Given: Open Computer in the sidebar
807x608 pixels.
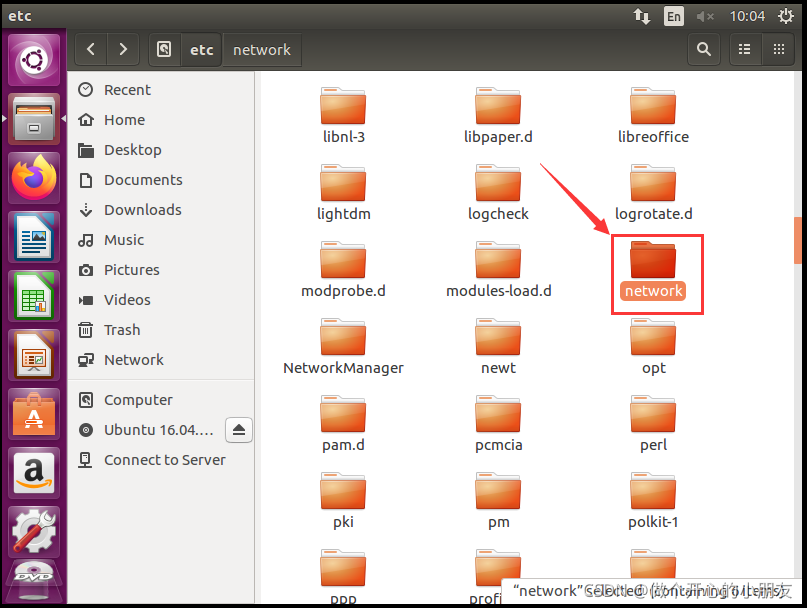Looking at the screenshot, I should [x=161, y=399].
